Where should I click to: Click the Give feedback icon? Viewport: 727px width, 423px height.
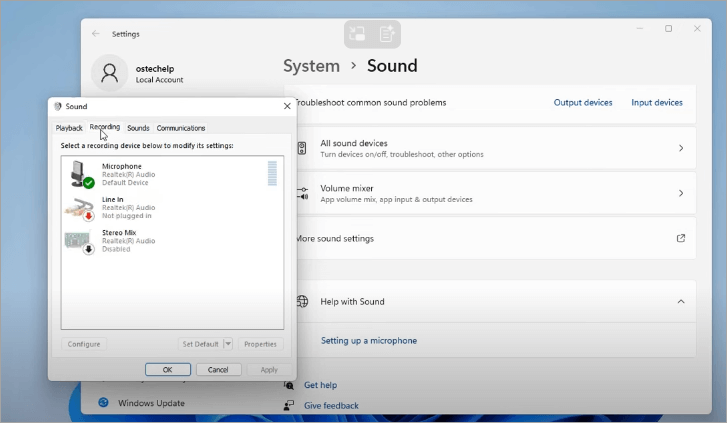tap(289, 405)
